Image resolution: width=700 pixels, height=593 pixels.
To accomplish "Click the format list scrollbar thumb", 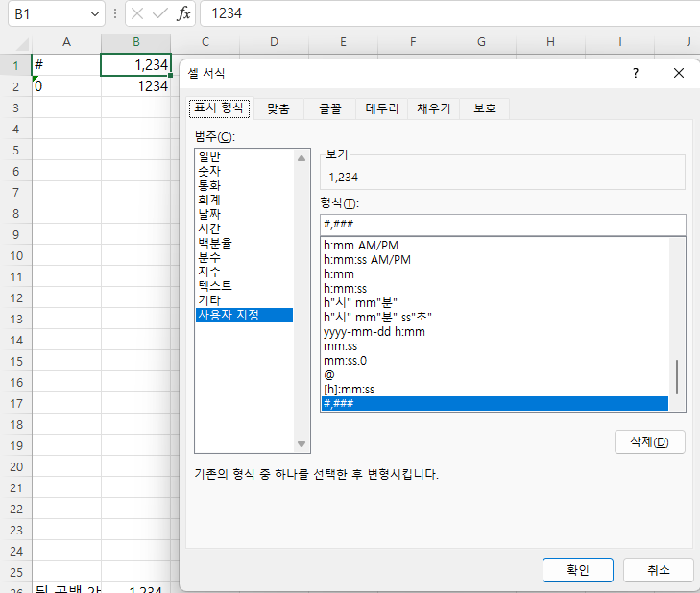I will [x=677, y=377].
